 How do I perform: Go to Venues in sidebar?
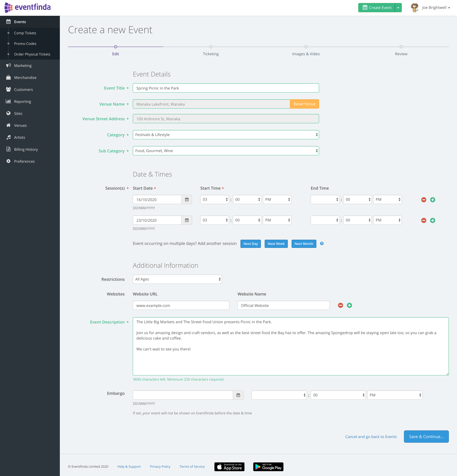coord(30,125)
